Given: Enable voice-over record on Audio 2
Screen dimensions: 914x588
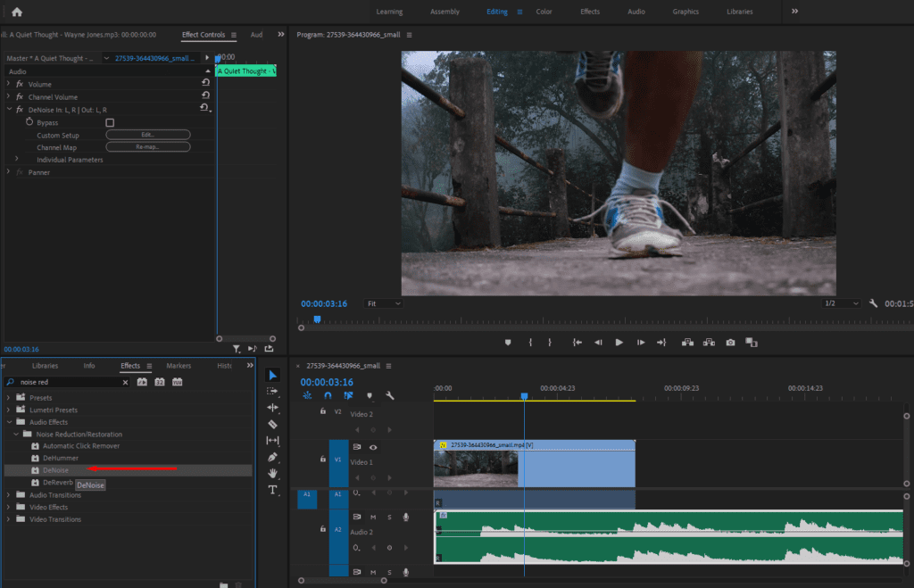Looking at the screenshot, I should tap(406, 517).
